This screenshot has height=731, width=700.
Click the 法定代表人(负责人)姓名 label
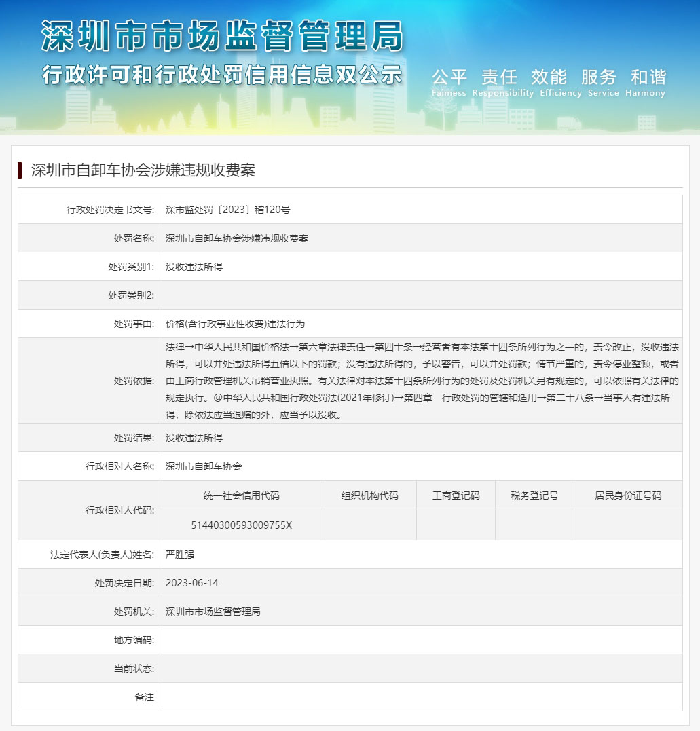102,555
